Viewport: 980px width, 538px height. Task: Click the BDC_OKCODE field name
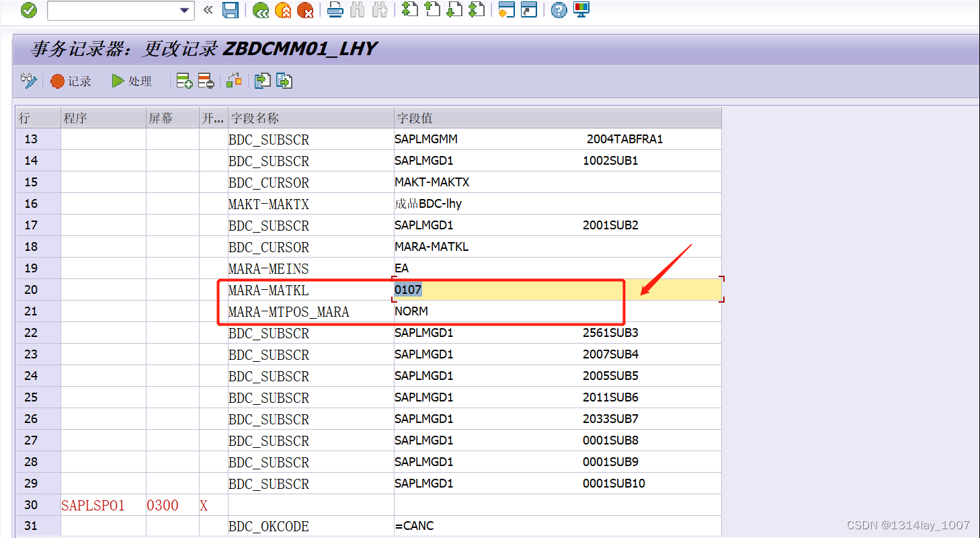pyautogui.click(x=269, y=527)
